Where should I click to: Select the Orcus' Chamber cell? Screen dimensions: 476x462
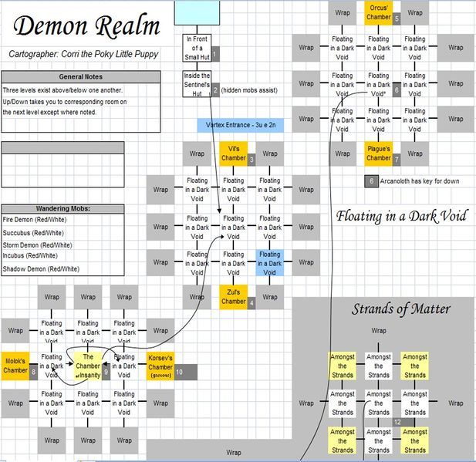[x=379, y=13]
